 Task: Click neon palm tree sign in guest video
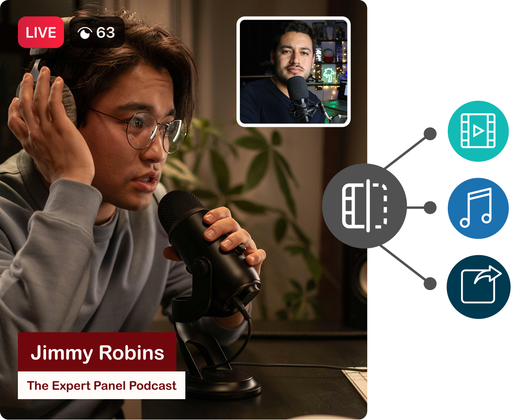tap(329, 75)
